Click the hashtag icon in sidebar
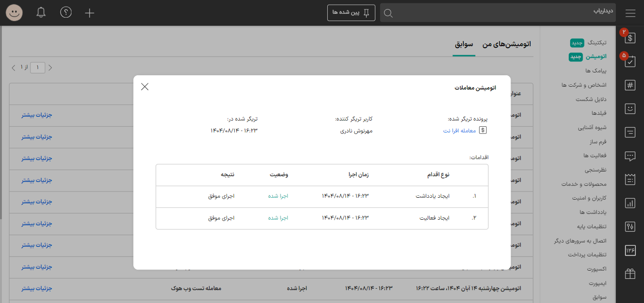 click(x=630, y=85)
